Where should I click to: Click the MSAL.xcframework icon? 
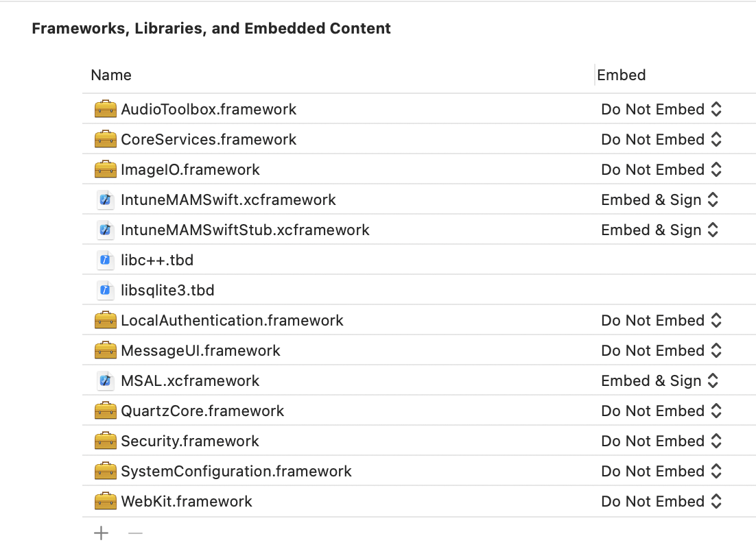[x=106, y=380]
